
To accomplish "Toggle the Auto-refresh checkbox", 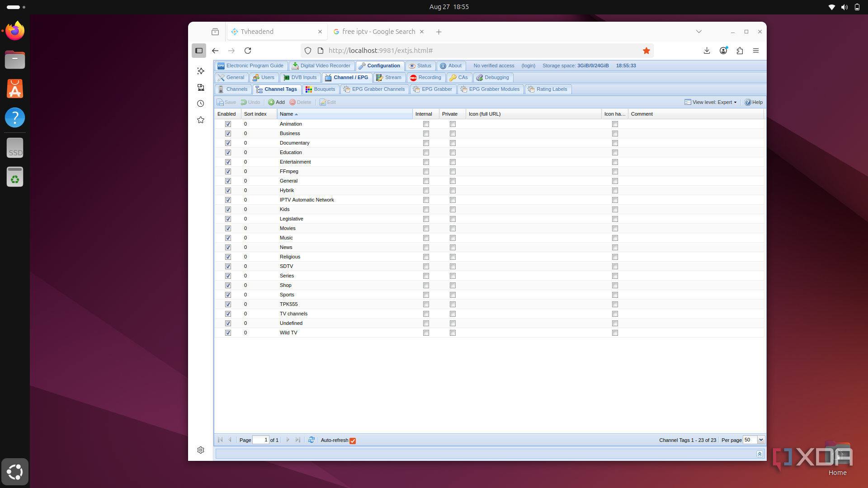I will [353, 441].
